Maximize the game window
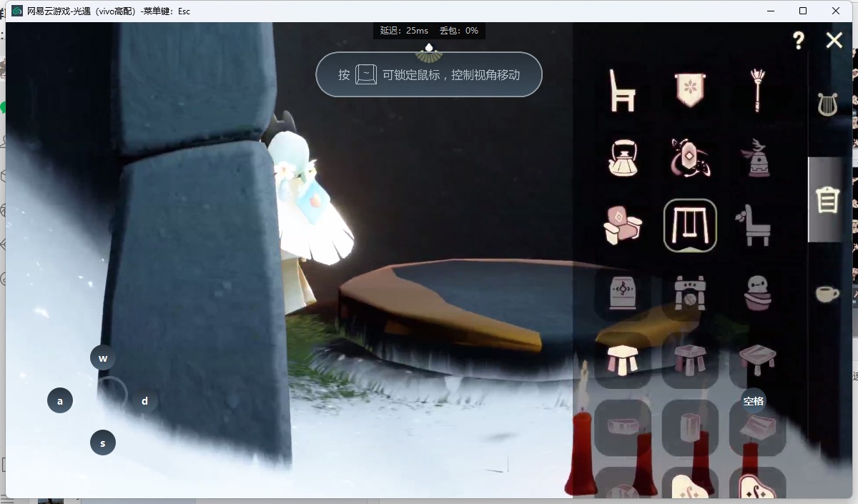 tap(803, 11)
